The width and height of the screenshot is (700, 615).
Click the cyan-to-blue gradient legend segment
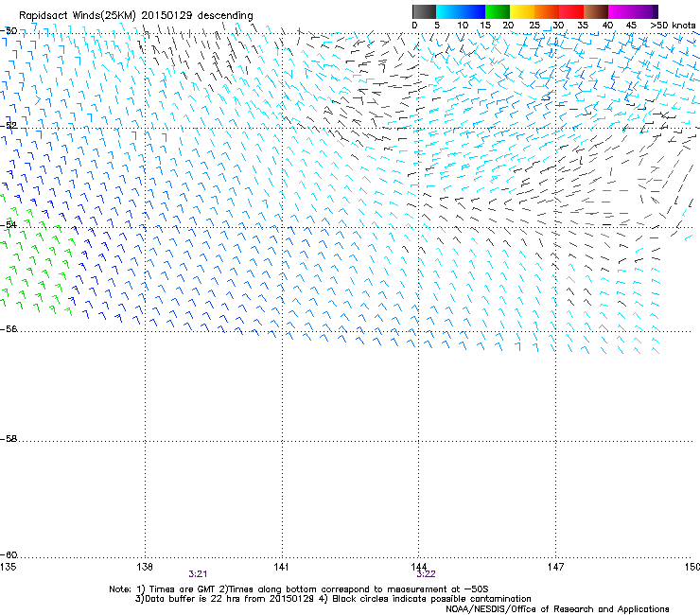click(x=461, y=11)
